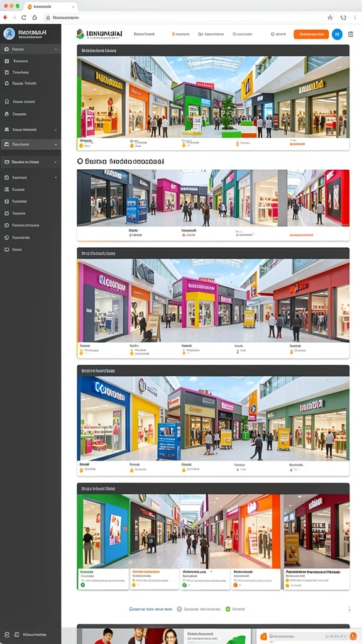362x644 pixels.
Task: Open the grid icon beside blue avatar
Action: pyautogui.click(x=351, y=34)
